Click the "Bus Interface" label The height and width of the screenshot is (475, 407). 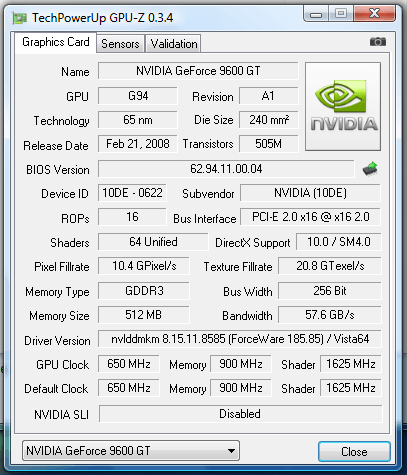(205, 219)
